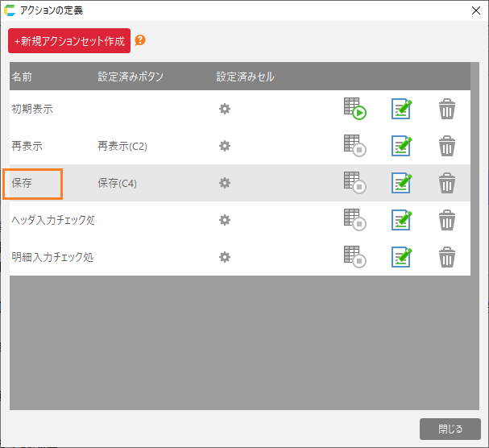Delete the 保存 action set

(x=447, y=183)
